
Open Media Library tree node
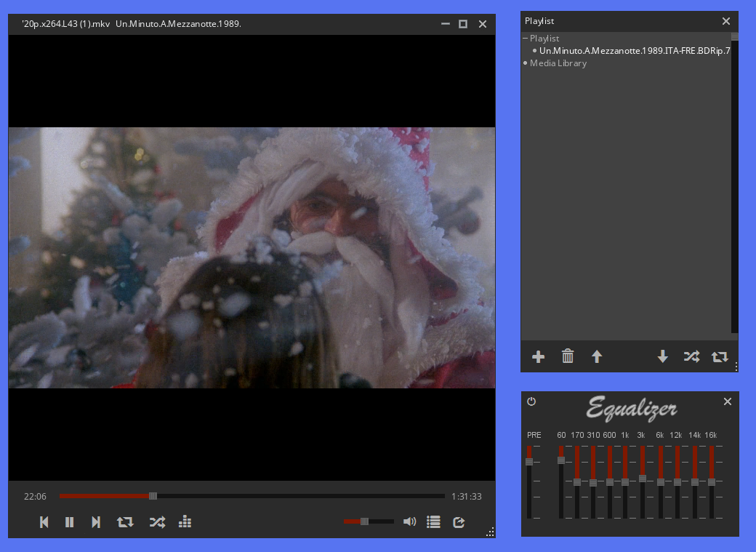coord(558,63)
